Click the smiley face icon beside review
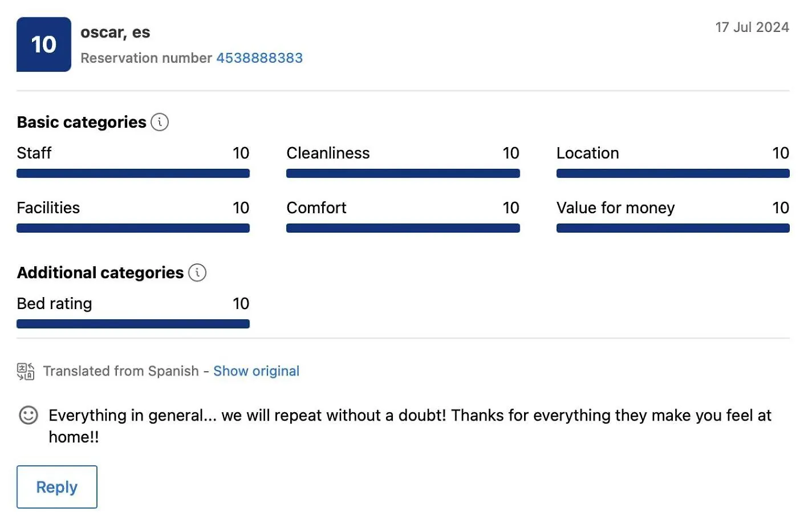 (29, 415)
